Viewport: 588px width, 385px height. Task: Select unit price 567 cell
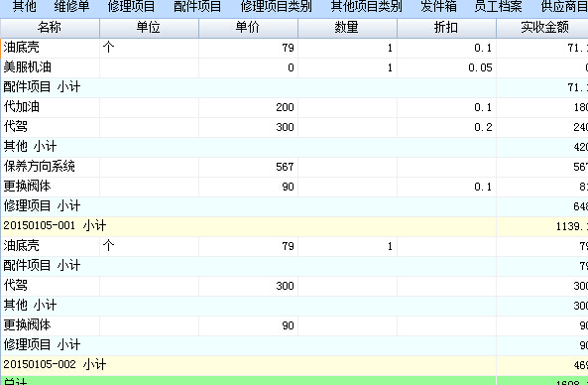[248, 167]
